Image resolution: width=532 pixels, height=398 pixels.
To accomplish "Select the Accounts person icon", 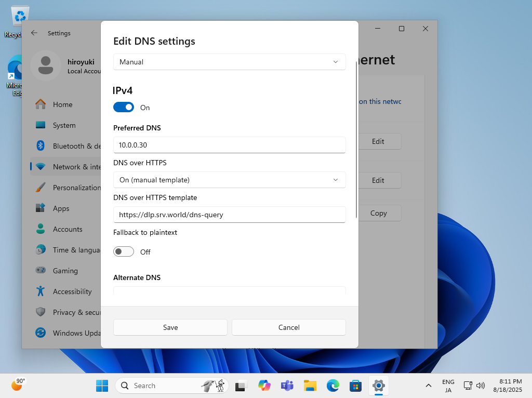I will [x=41, y=229].
